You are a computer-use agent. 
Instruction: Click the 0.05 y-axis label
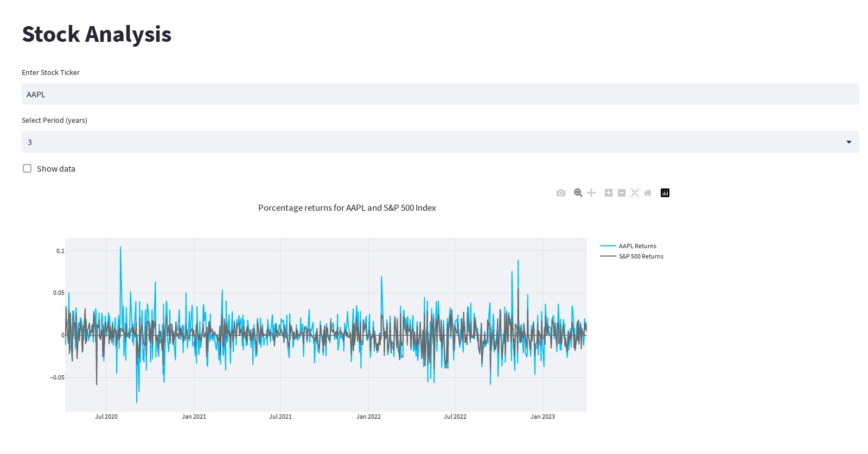click(x=59, y=293)
